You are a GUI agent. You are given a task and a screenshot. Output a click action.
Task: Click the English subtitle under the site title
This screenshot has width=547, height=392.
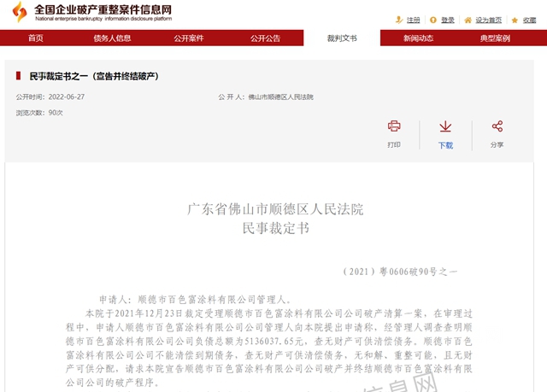[x=103, y=19]
